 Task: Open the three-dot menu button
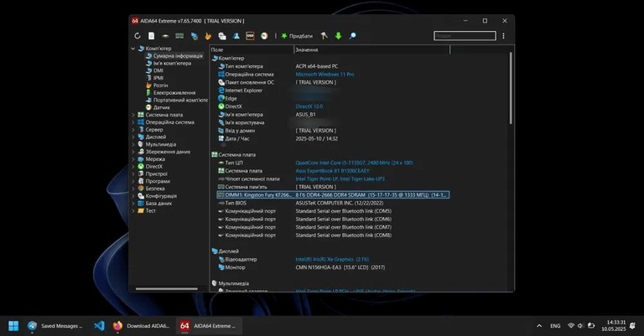coord(503,36)
